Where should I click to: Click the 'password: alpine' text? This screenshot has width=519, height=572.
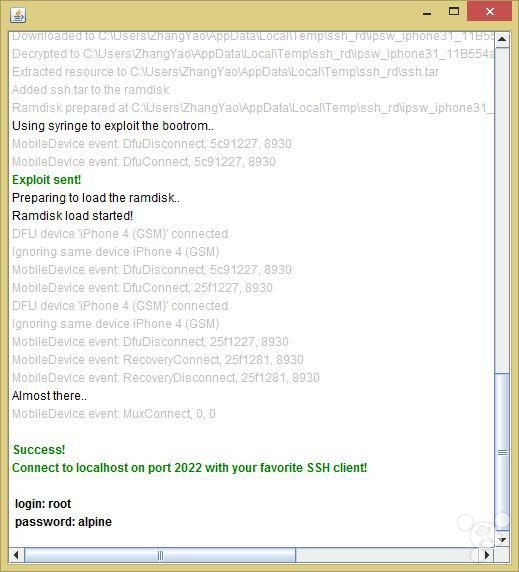pyautogui.click(x=63, y=522)
